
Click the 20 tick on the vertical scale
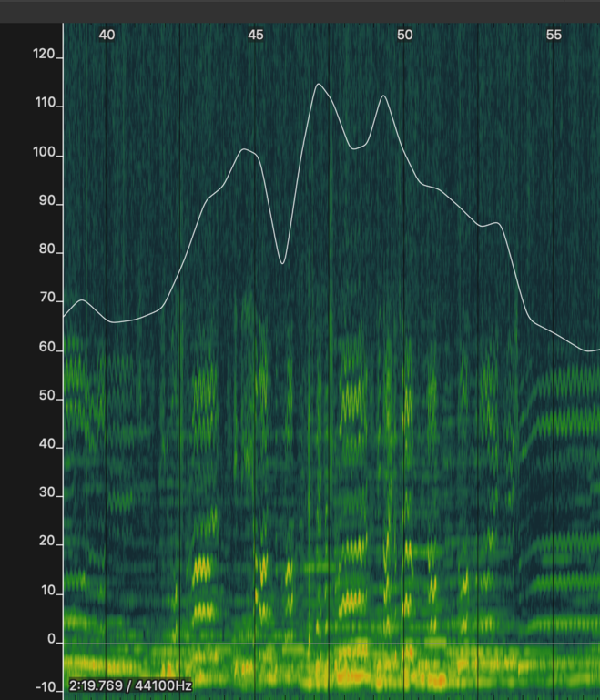pyautogui.click(x=46, y=543)
